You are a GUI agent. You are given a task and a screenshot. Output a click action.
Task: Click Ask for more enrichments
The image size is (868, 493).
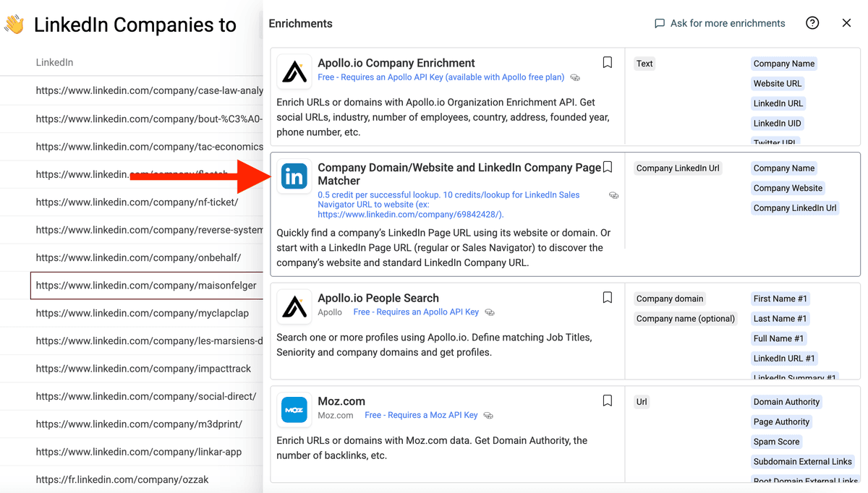(720, 23)
